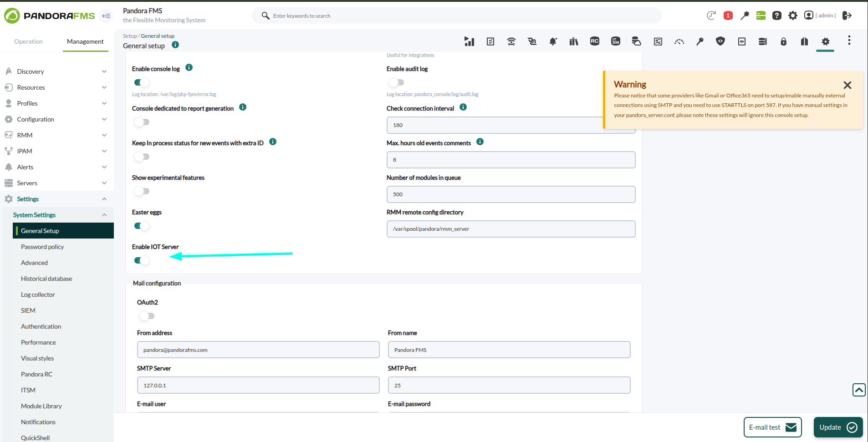Open the performance gauge icon
Screen dimensions: 868x442
[x=679, y=41]
